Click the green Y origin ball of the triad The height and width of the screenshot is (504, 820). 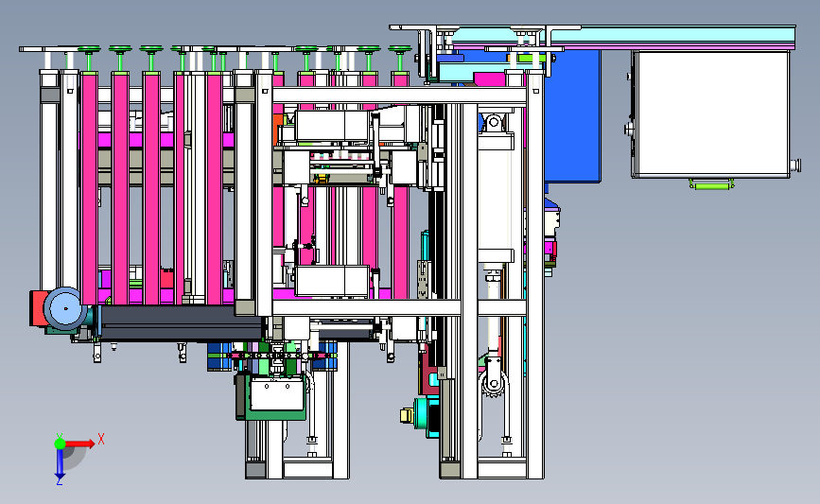click(x=60, y=443)
